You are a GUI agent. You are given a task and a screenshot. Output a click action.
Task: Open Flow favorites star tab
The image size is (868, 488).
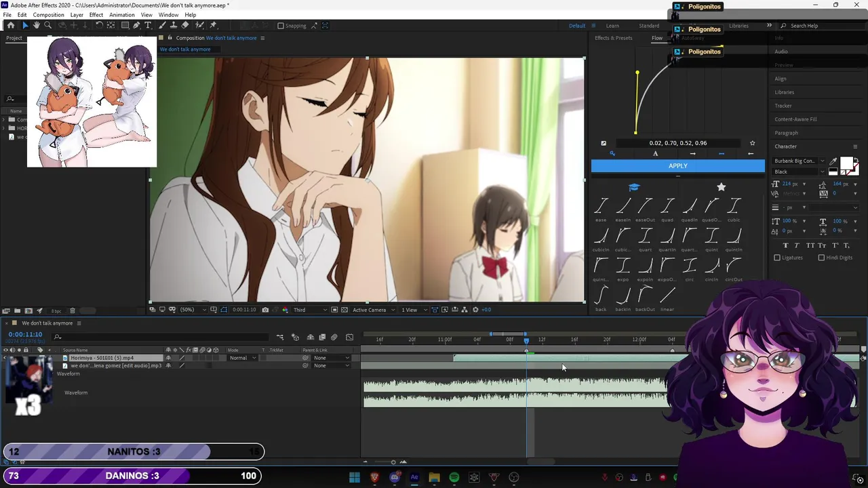(721, 187)
